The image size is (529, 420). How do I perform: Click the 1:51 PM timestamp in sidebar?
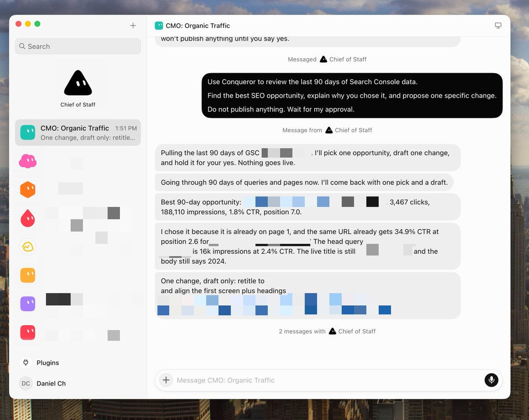coord(126,128)
